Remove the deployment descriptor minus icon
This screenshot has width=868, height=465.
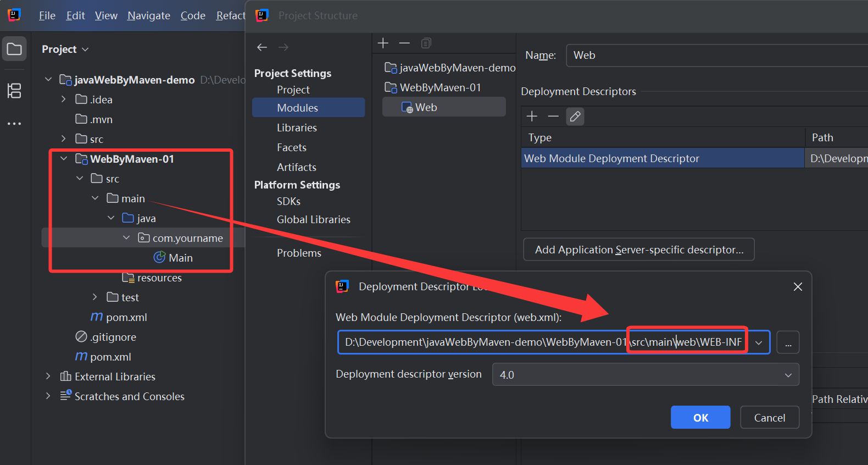tap(553, 116)
